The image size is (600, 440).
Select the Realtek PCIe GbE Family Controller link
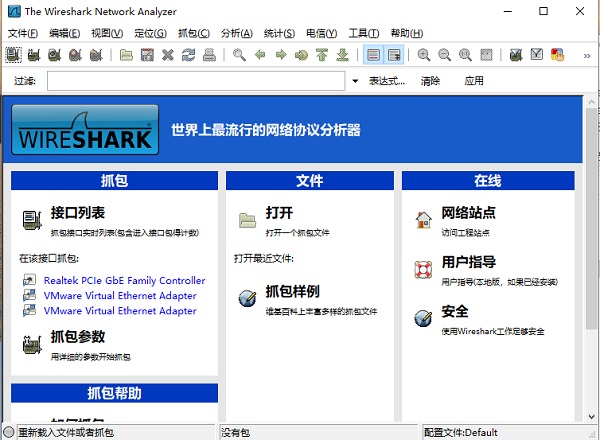tap(124, 281)
